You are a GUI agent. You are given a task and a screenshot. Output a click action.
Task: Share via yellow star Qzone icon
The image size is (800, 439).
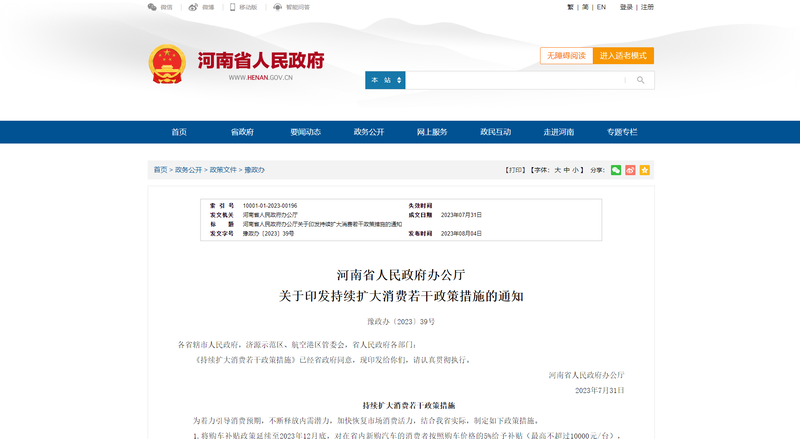pyautogui.click(x=645, y=170)
